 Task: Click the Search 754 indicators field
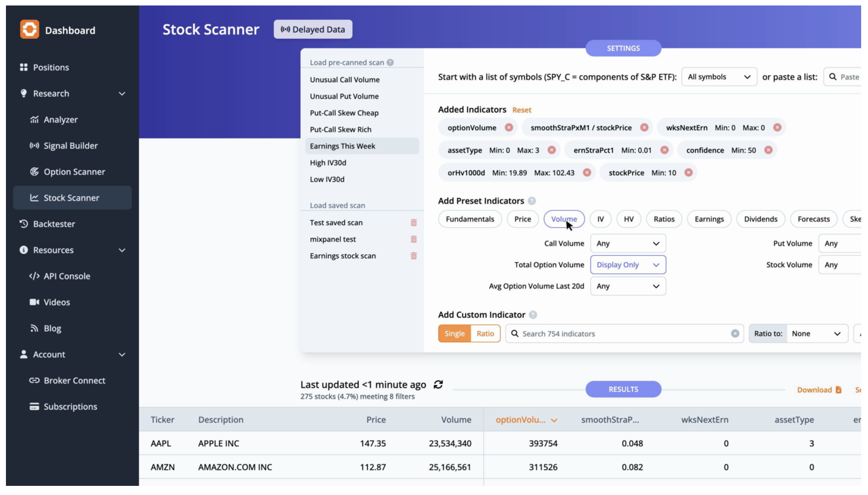621,334
